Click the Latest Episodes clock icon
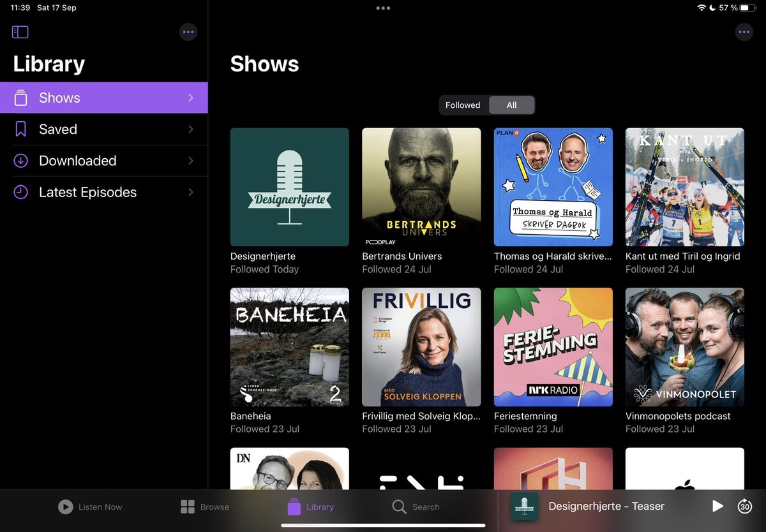This screenshot has height=532, width=766. point(21,192)
